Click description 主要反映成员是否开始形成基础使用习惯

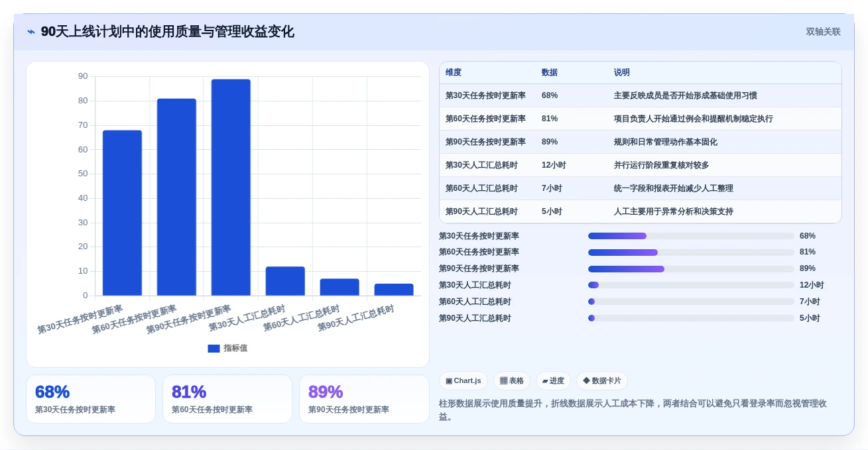686,95
